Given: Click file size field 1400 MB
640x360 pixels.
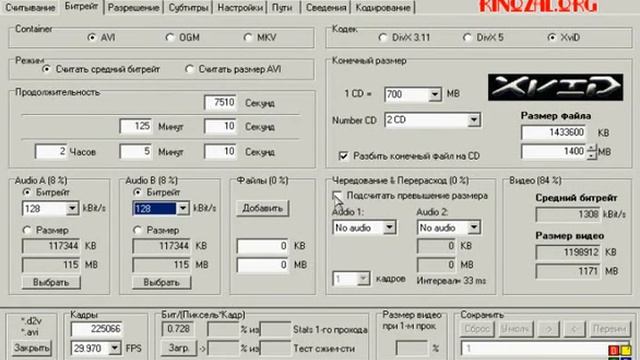Looking at the screenshot, I should tap(553, 152).
